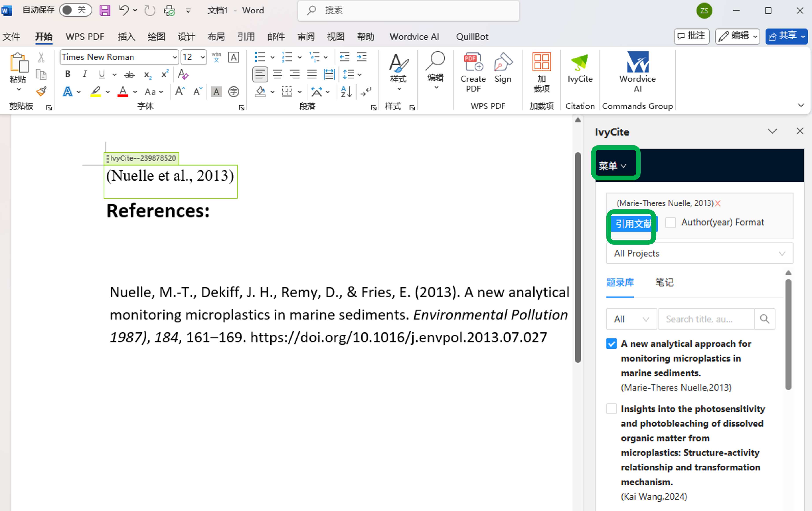
Task: Expand IvyCite pane options chevron
Action: [772, 131]
